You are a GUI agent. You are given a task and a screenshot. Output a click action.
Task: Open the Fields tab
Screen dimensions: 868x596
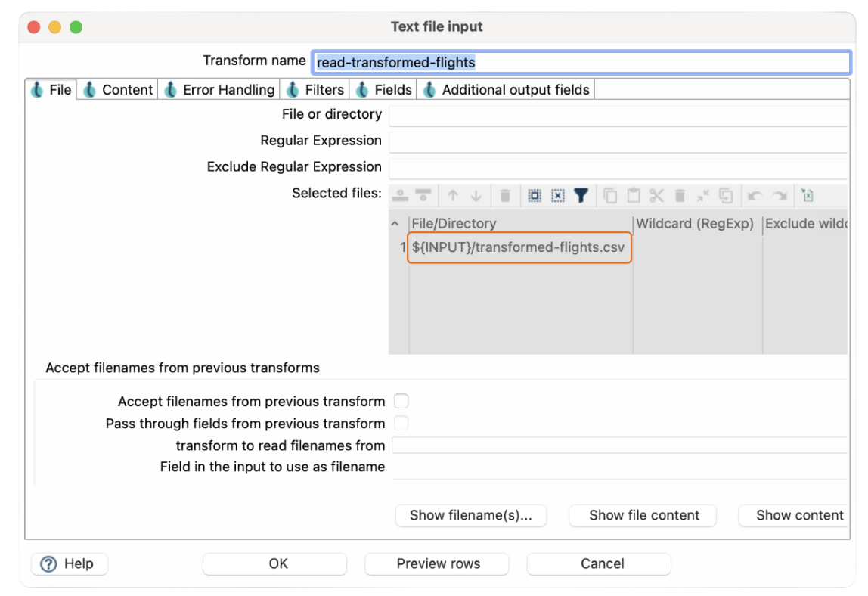point(384,90)
